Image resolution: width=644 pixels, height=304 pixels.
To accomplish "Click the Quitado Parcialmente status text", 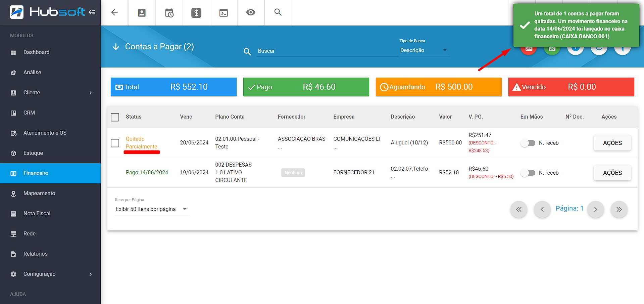I will point(142,143).
